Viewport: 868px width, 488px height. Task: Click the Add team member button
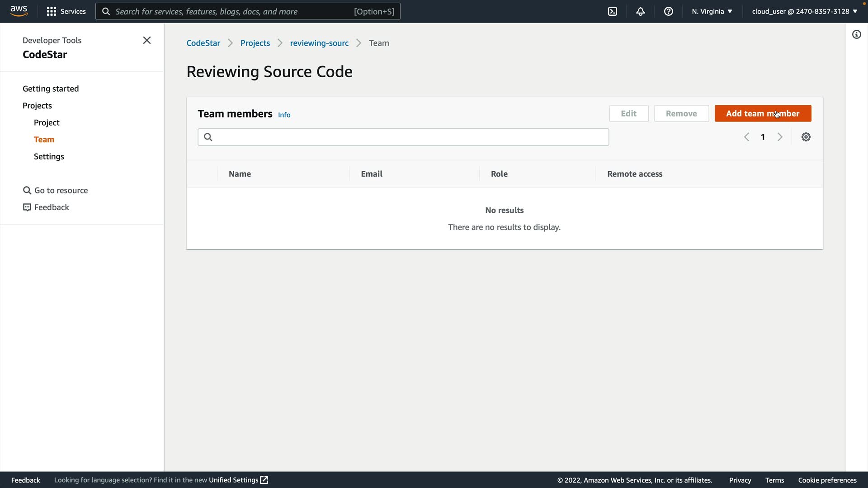click(x=763, y=113)
